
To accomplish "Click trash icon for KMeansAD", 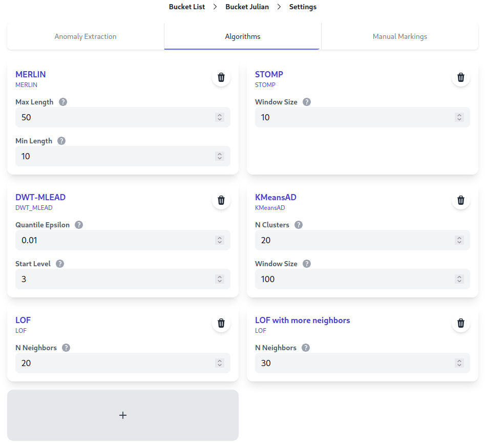I will click(461, 200).
